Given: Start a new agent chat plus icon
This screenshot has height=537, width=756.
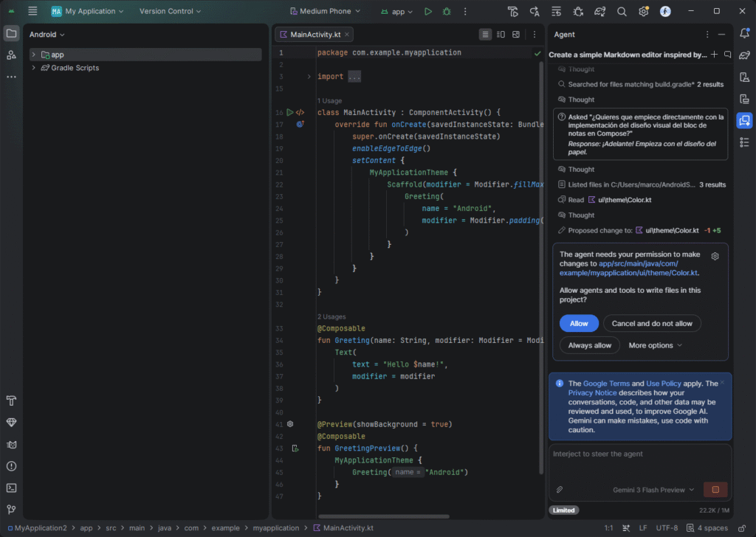Looking at the screenshot, I should 714,55.
